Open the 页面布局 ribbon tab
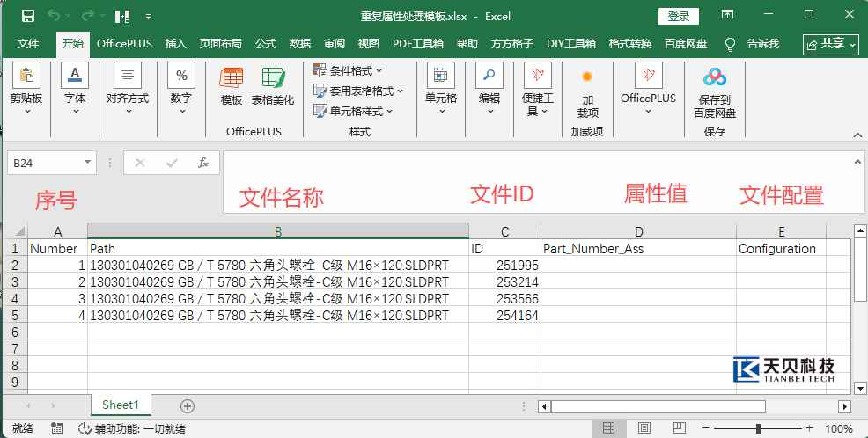Screen dimensions: 868x438 point(220,44)
